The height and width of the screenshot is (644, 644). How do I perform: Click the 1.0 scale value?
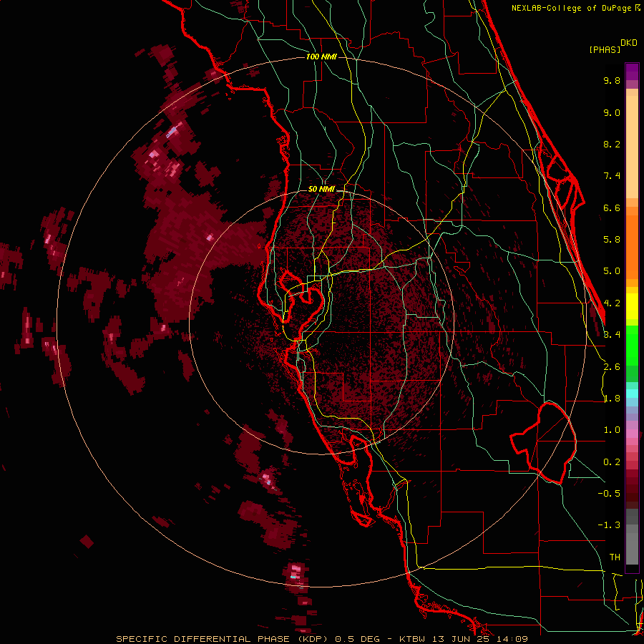[x=612, y=430]
